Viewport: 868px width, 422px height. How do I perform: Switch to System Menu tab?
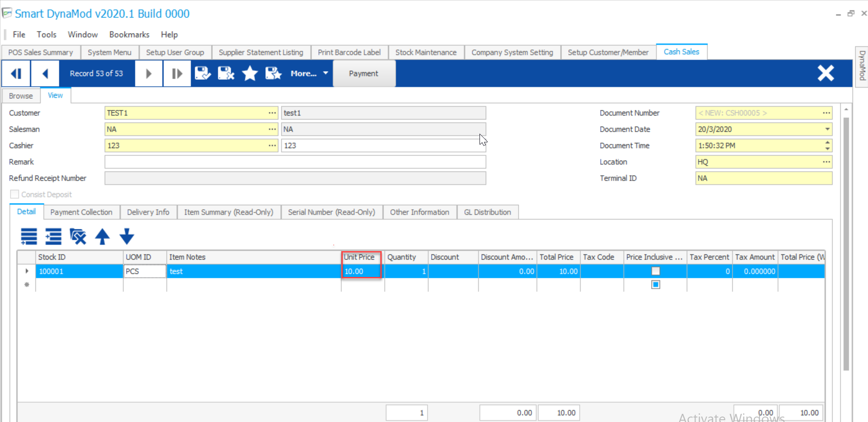click(110, 53)
